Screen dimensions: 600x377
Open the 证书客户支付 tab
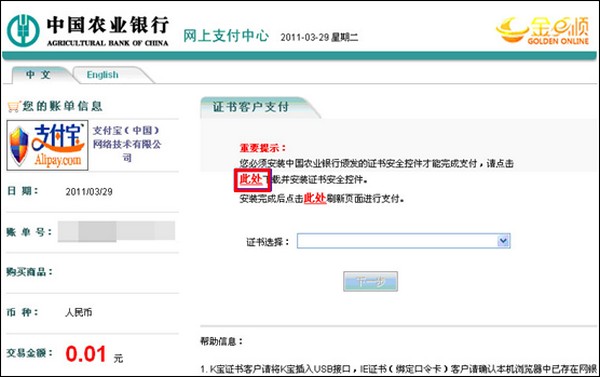pyautogui.click(x=251, y=107)
